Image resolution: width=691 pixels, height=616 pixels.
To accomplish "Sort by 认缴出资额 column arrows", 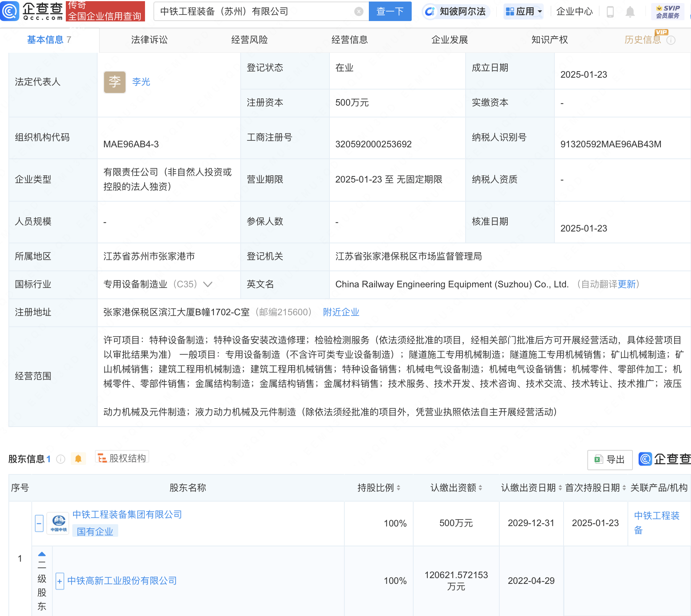I will click(480, 488).
